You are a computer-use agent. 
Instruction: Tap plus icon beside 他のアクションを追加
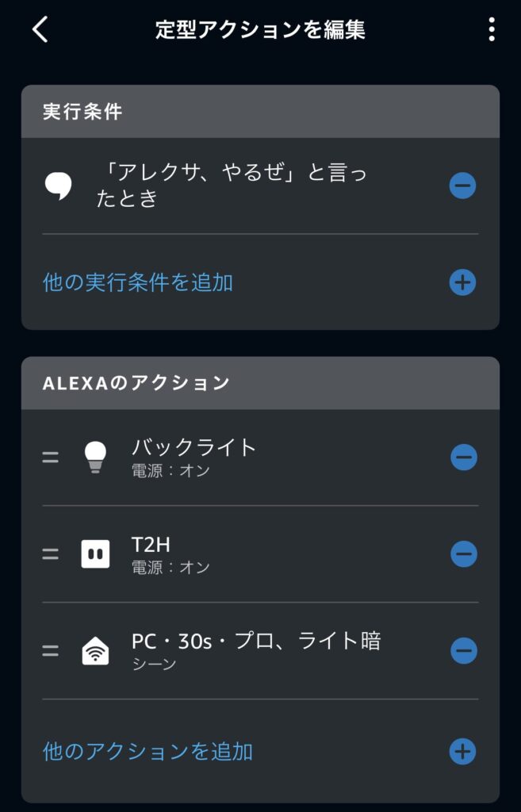click(462, 751)
